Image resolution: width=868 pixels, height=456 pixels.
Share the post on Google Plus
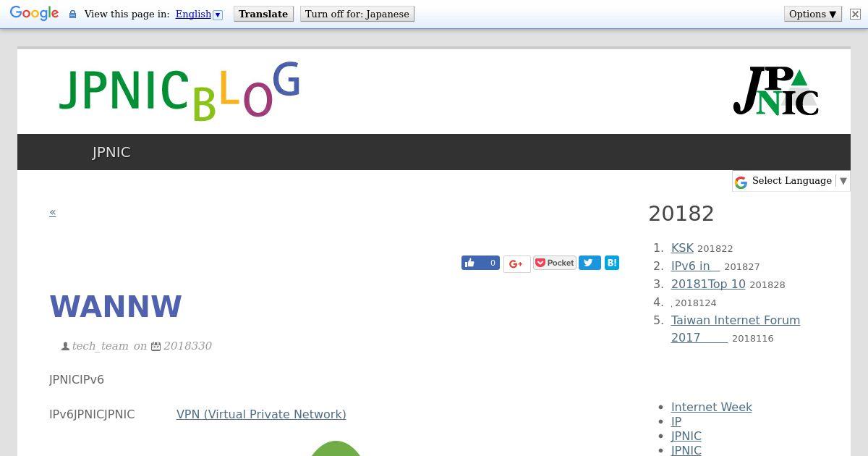coord(516,264)
